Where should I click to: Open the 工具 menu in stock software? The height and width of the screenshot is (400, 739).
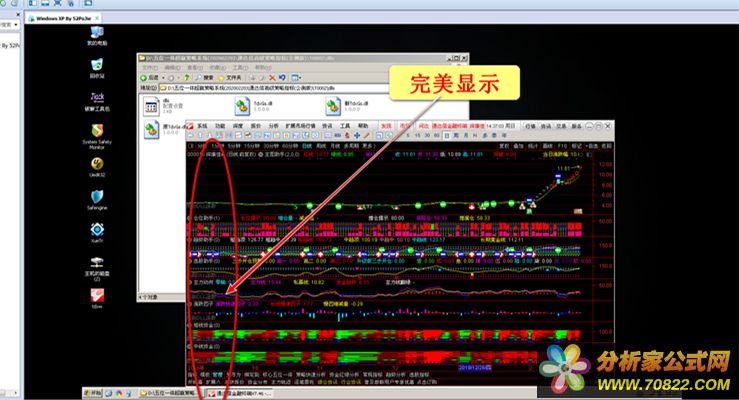344,127
